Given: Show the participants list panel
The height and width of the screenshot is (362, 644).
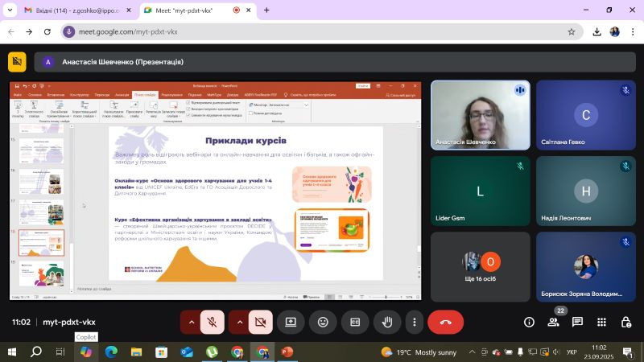Looking at the screenshot, I should pos(553,322).
